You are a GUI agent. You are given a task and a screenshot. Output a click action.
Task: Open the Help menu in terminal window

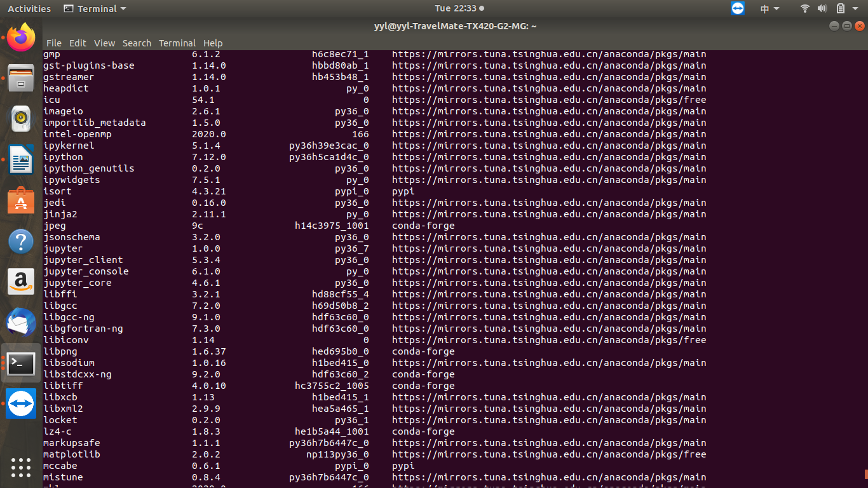click(213, 43)
